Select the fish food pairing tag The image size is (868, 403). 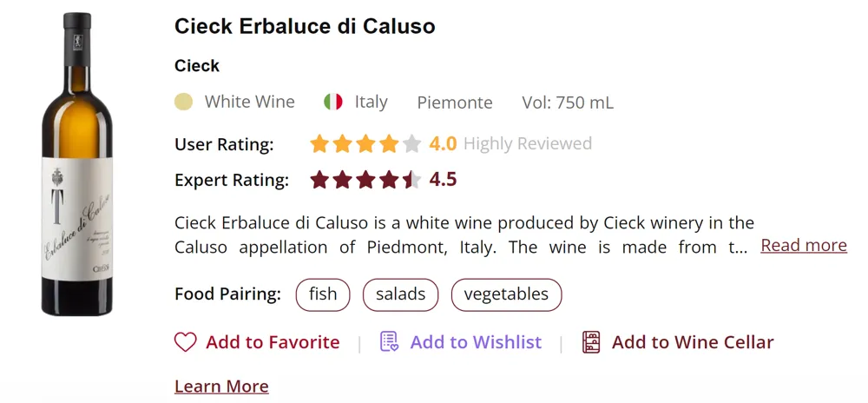tap(323, 294)
